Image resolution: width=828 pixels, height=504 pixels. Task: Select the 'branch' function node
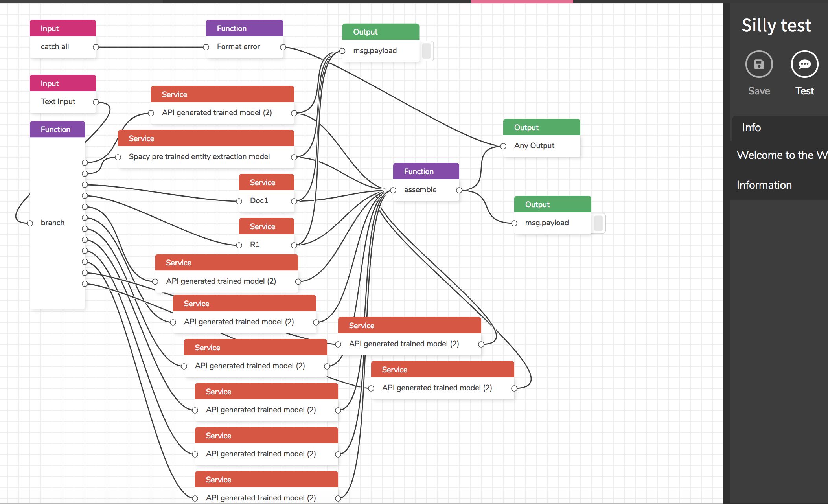[x=57, y=215]
